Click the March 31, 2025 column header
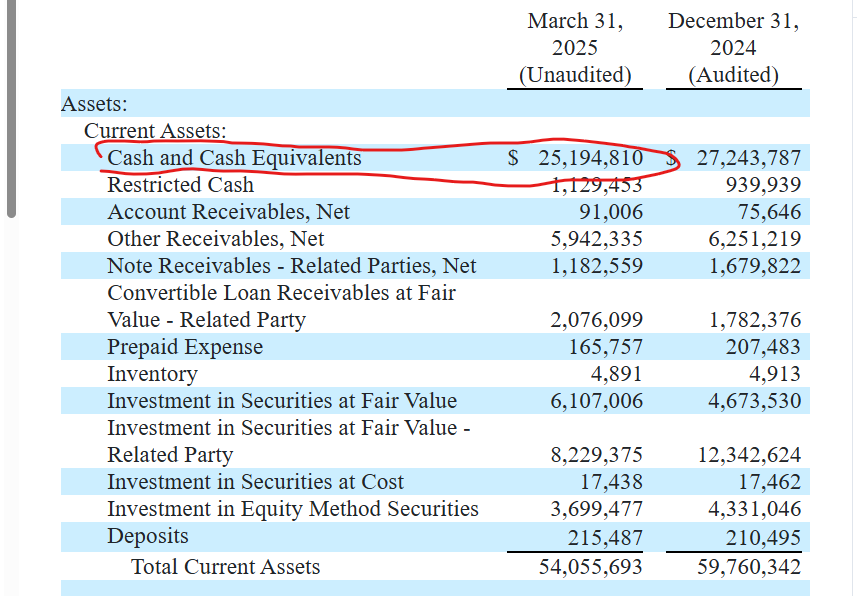 point(575,48)
